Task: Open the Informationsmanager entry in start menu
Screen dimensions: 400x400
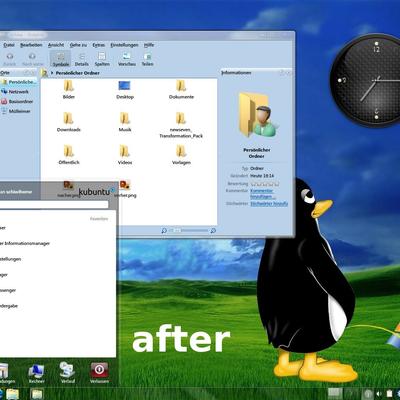Action: point(25,243)
